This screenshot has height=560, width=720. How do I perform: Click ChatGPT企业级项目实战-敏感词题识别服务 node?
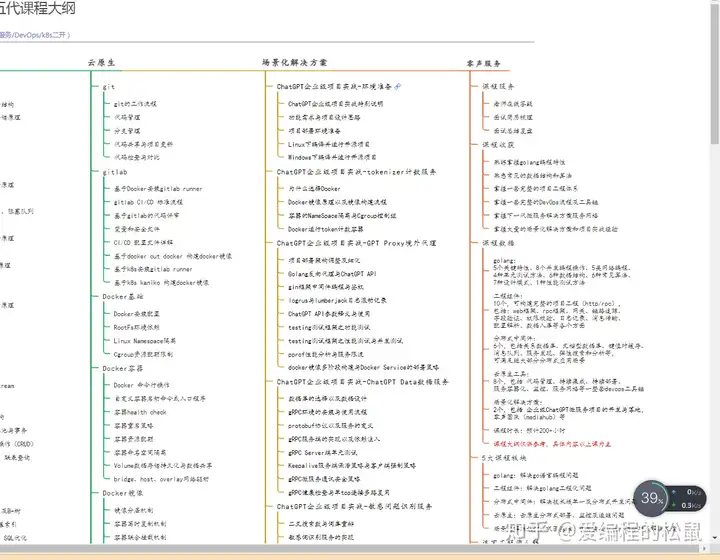354,507
